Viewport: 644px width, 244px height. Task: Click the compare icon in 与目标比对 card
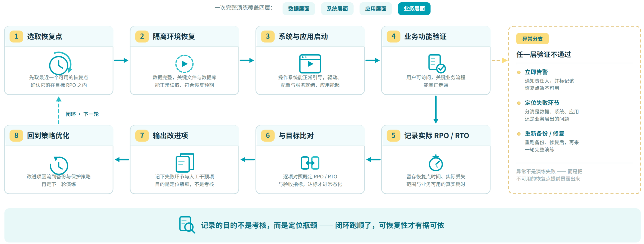click(310, 163)
